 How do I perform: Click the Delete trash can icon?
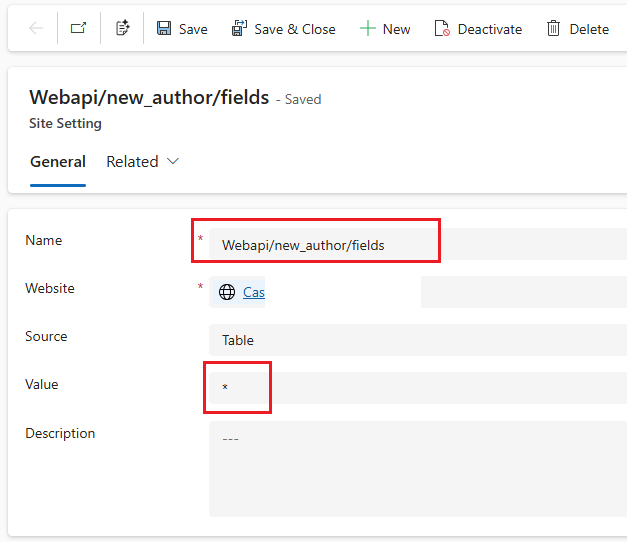pos(553,28)
